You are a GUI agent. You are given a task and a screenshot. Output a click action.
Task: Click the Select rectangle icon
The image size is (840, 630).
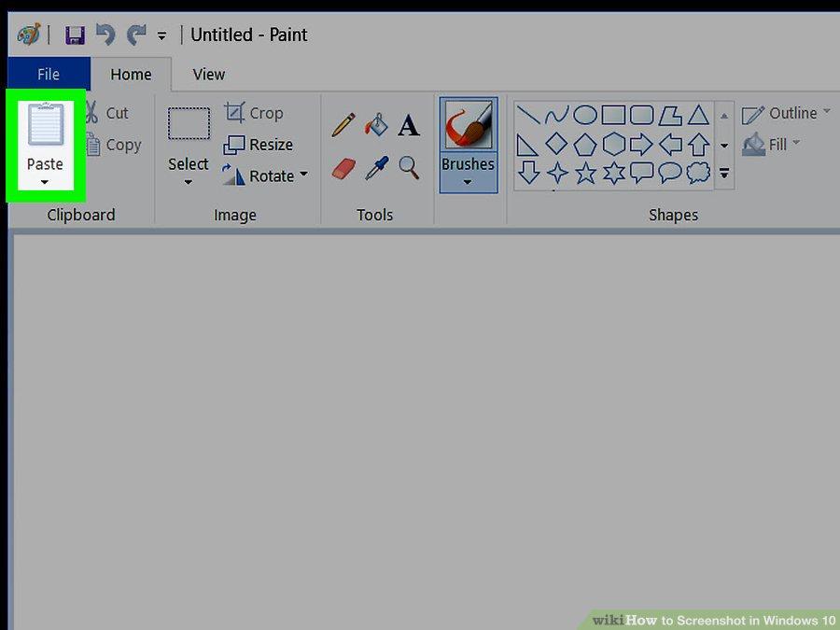[189, 124]
